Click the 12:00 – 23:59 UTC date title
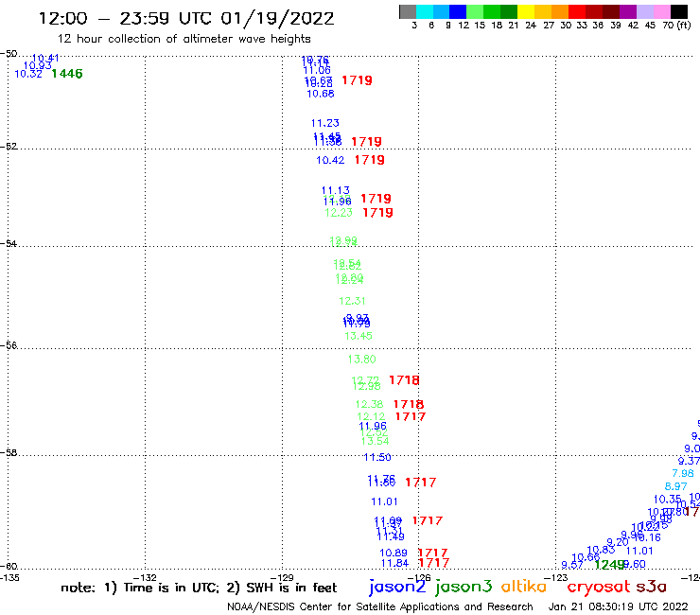The width and height of the screenshot is (700, 615). pyautogui.click(x=186, y=19)
